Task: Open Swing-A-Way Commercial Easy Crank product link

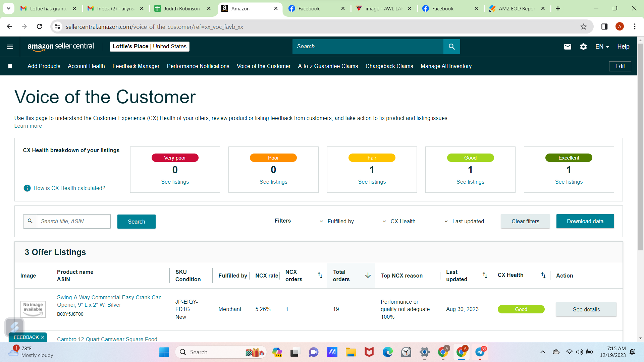Action: pyautogui.click(x=109, y=301)
